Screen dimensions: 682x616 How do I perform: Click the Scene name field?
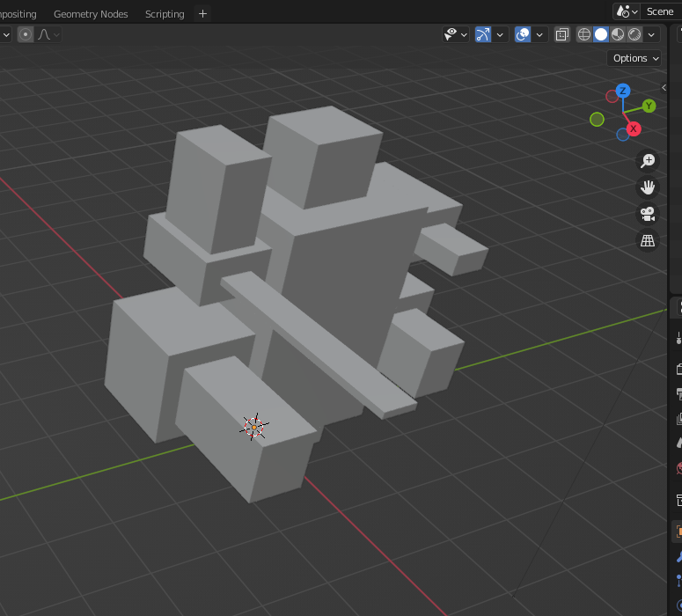point(661,11)
